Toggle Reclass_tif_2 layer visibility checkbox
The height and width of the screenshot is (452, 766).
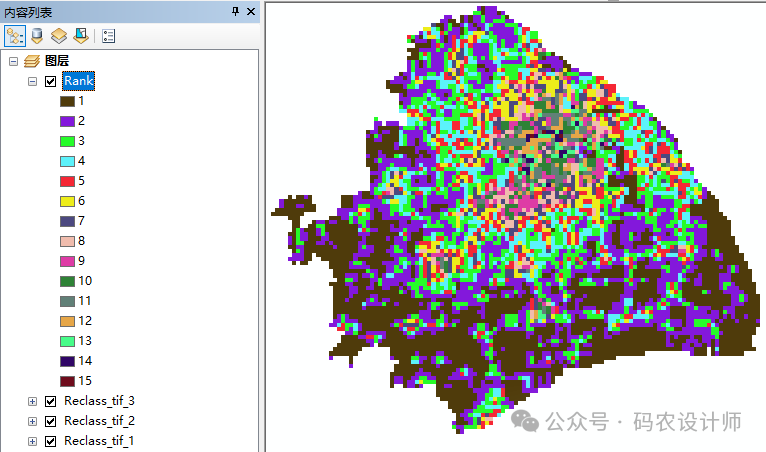point(50,421)
